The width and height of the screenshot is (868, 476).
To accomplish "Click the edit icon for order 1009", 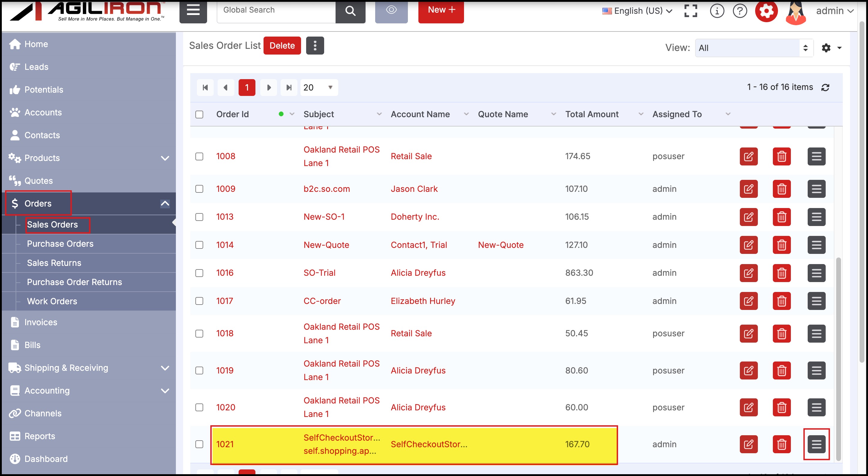I will pos(748,189).
